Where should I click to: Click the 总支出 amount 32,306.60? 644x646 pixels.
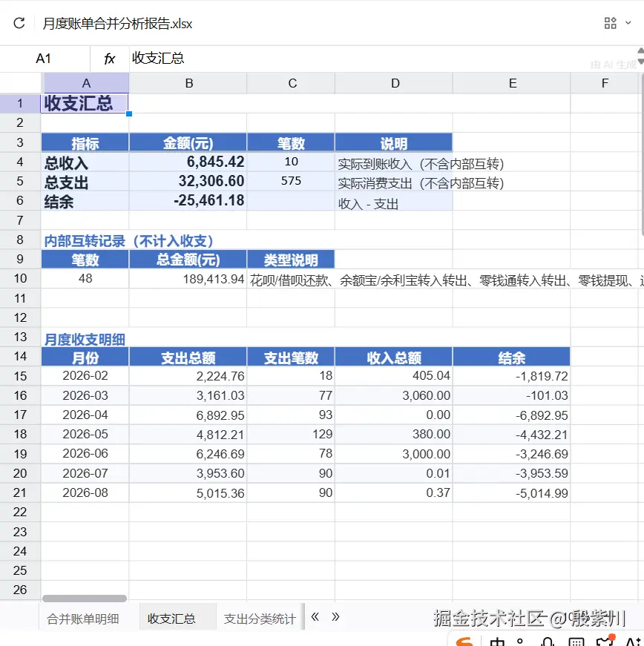tap(188, 181)
